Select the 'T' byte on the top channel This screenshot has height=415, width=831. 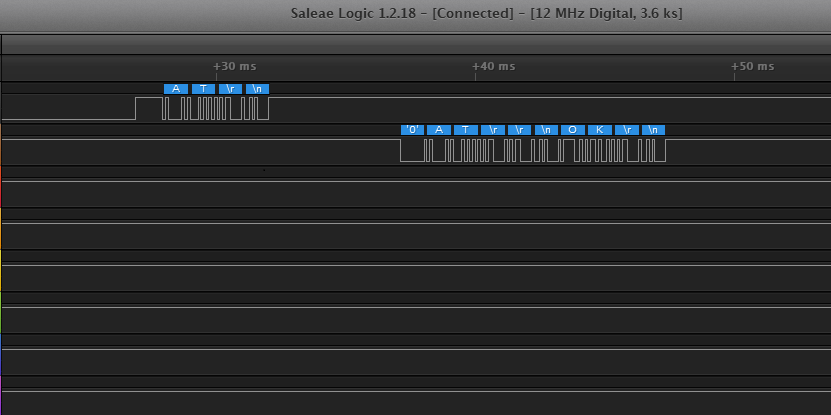coord(204,89)
